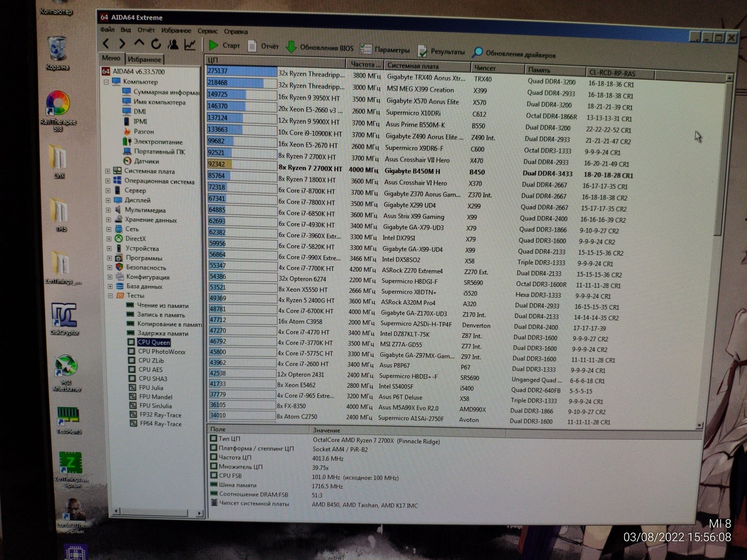
Task: Open the line graph toolbar icon
Action: 190,44
